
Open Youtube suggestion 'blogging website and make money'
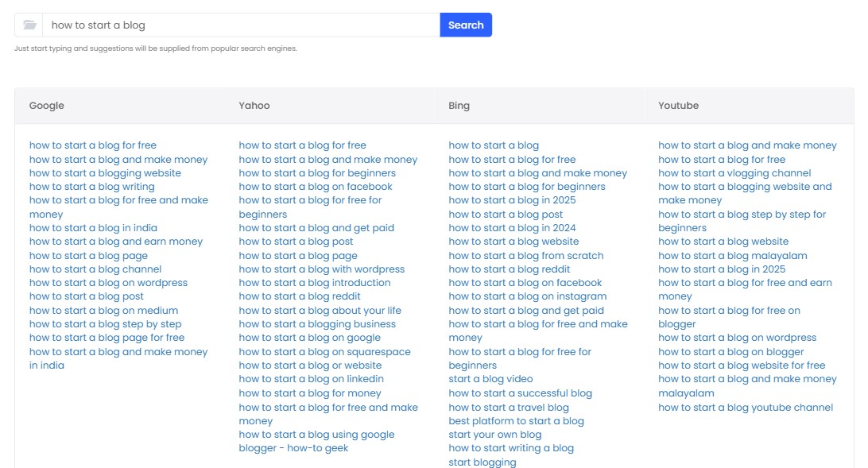click(745, 194)
